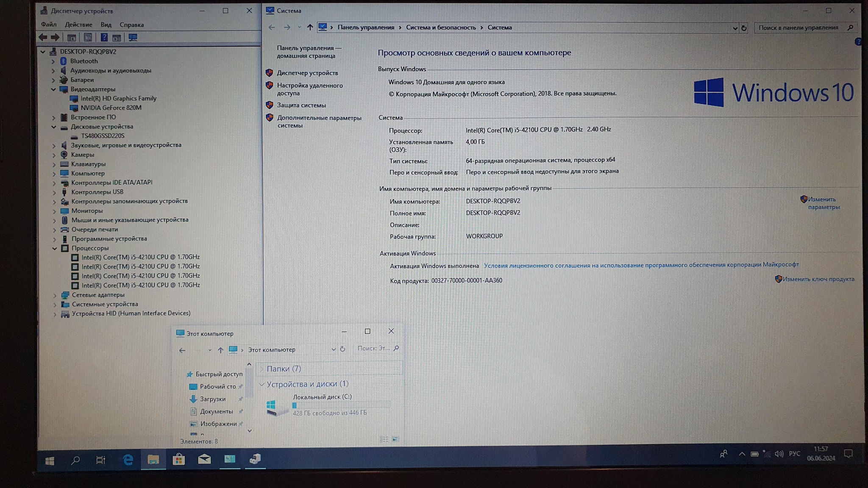Click the Change product key link
868x488 pixels.
pyautogui.click(x=818, y=279)
